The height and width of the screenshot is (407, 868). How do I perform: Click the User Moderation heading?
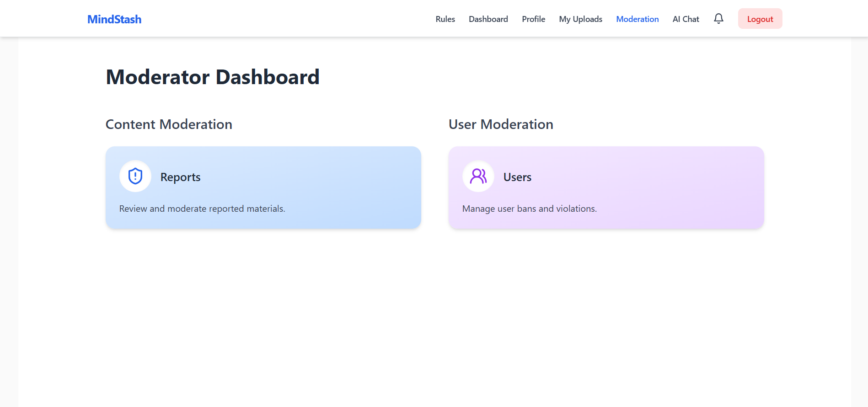click(501, 124)
